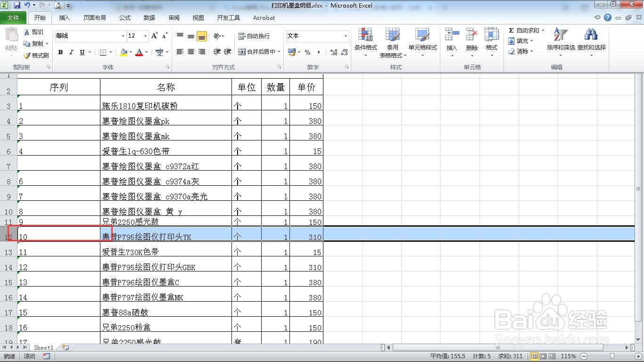Decrease indent in alignment group
The image size is (644, 362).
click(217, 52)
